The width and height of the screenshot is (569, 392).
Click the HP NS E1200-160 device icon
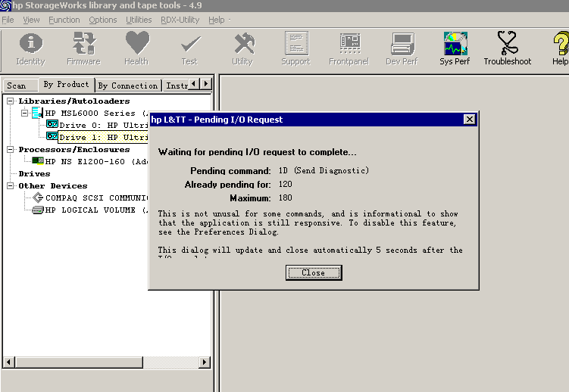(38, 160)
